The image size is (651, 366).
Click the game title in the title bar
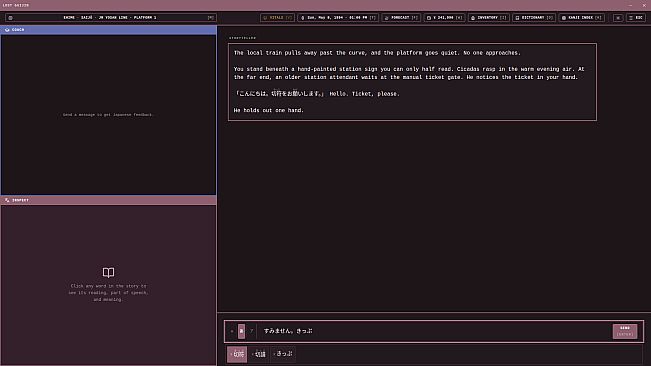16,5
